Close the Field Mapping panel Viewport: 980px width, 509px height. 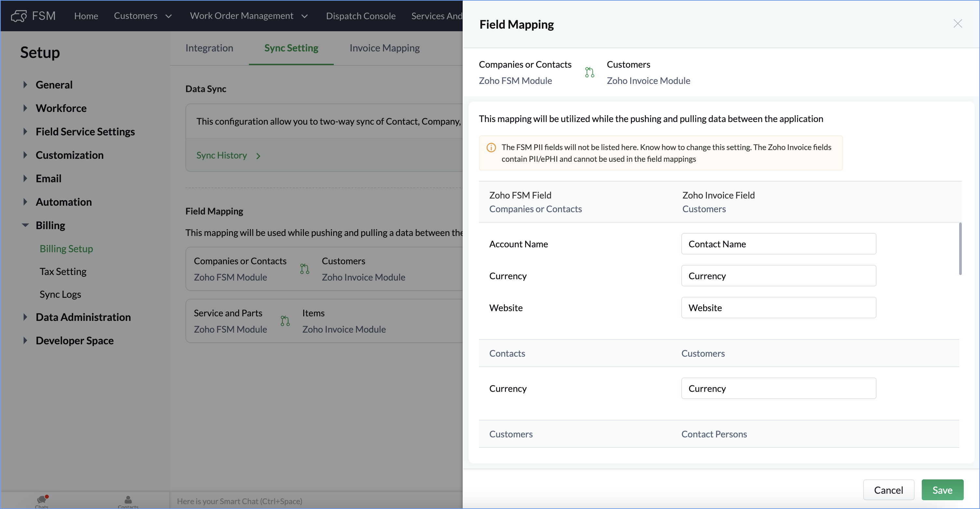(x=958, y=24)
